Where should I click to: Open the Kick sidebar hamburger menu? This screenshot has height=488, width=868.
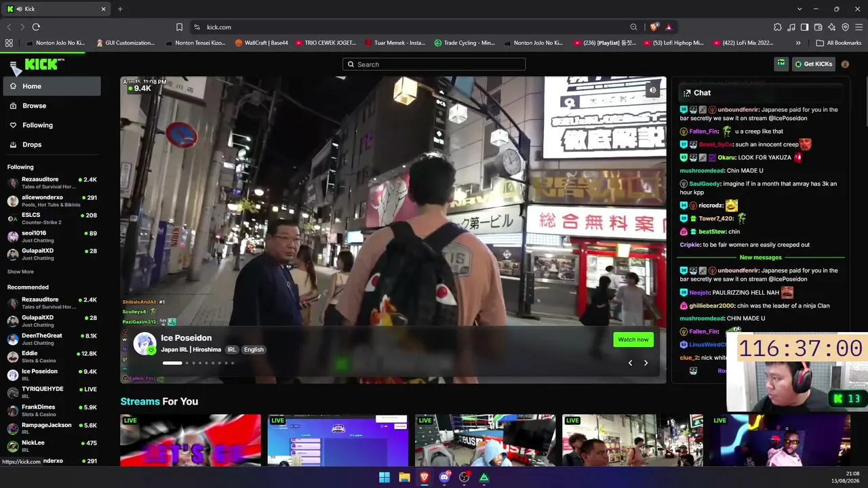point(13,64)
